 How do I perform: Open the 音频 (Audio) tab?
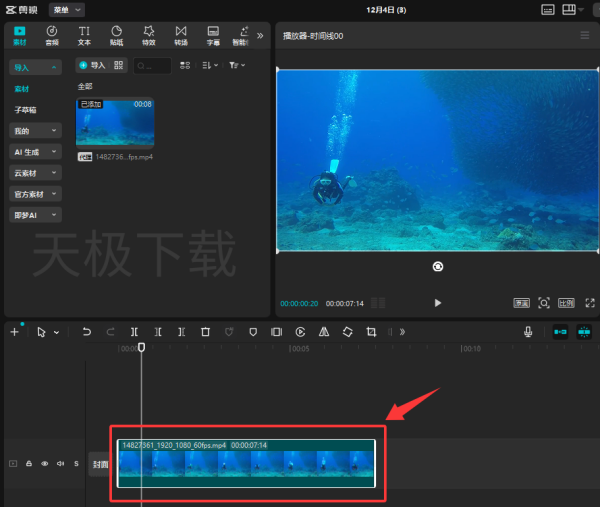(51, 35)
